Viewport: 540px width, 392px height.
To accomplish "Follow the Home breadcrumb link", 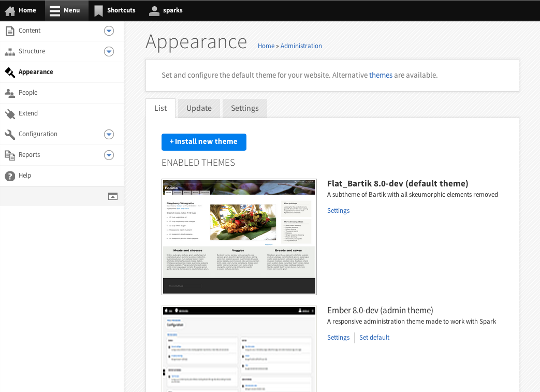I will (266, 46).
